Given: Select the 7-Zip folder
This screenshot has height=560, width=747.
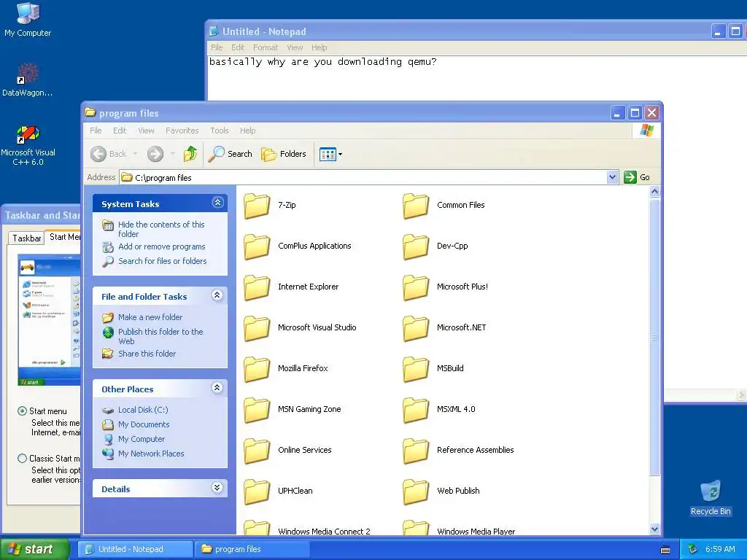Looking at the screenshot, I should tap(270, 205).
